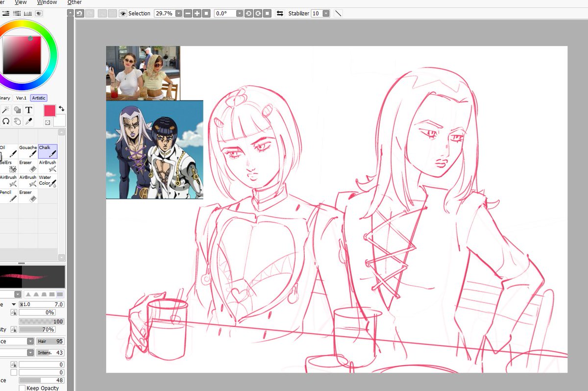Toggle the straight line drawing mode
588x391 pixels.
click(x=338, y=13)
